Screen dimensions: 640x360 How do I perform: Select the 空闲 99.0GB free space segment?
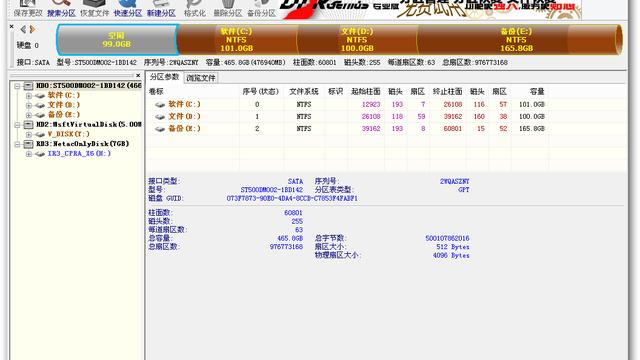(117, 40)
